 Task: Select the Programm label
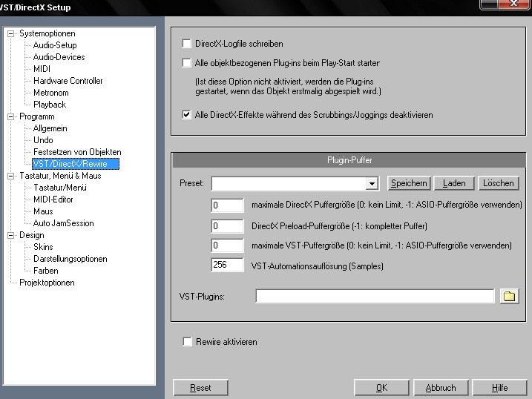tap(36, 116)
